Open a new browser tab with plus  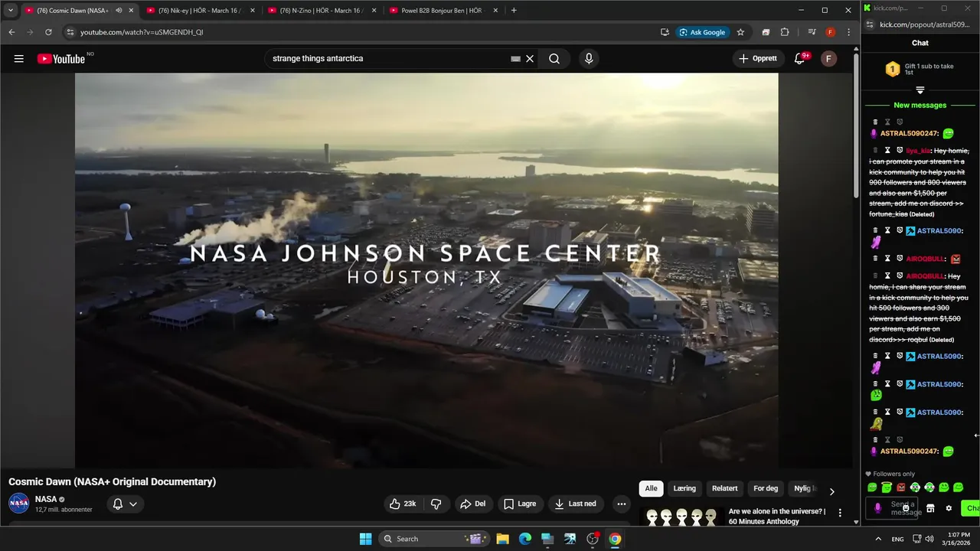[x=514, y=11]
